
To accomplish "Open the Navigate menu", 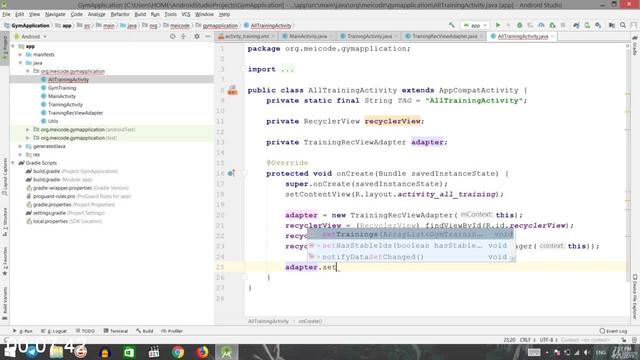I will [x=55, y=14].
